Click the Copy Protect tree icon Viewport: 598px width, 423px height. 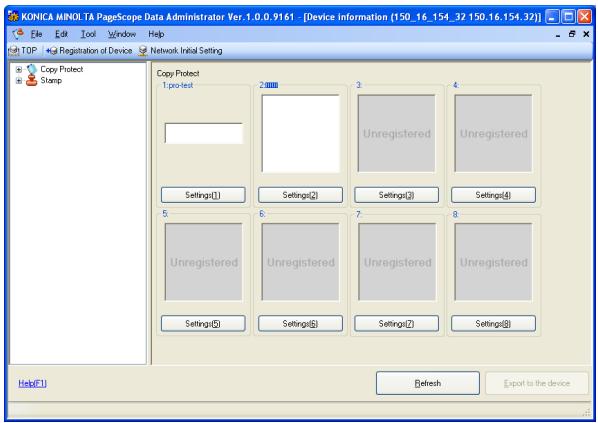(32, 69)
